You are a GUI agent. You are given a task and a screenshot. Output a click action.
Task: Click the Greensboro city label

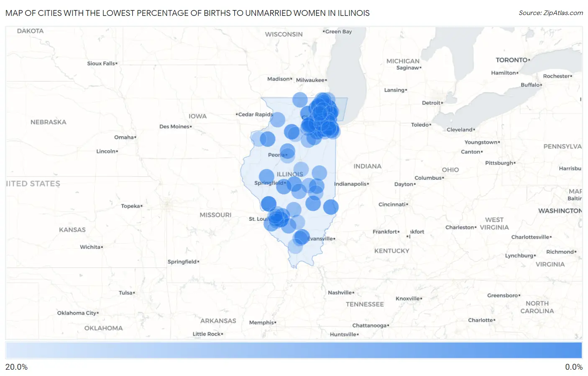tap(504, 295)
